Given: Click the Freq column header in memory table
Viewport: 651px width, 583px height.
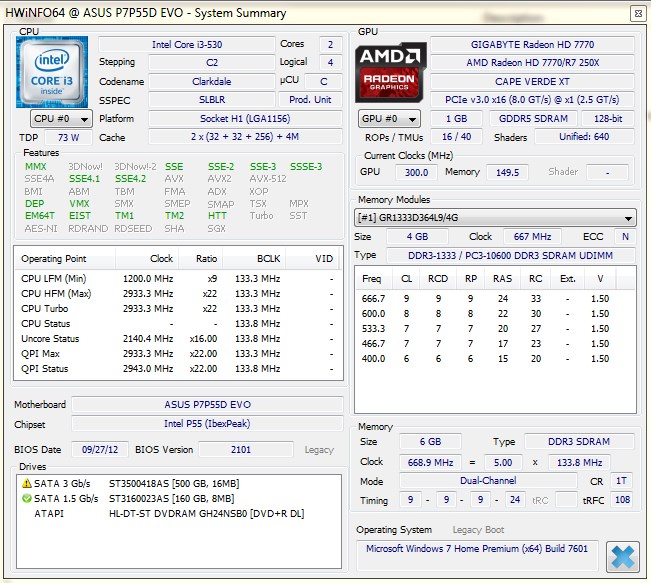Looking at the screenshot, I should (374, 279).
